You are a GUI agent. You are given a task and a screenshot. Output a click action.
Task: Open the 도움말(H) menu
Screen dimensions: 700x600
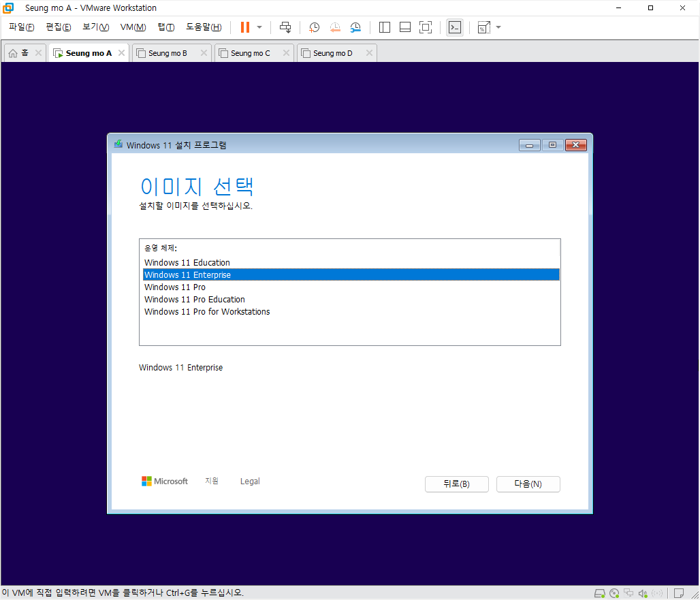(x=204, y=27)
